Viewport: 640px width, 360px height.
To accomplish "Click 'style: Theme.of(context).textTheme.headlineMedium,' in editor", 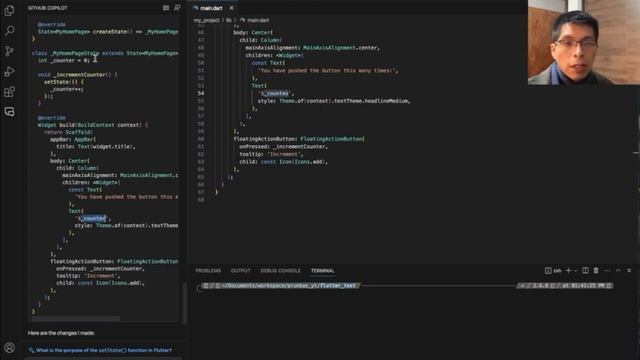I will (x=334, y=101).
